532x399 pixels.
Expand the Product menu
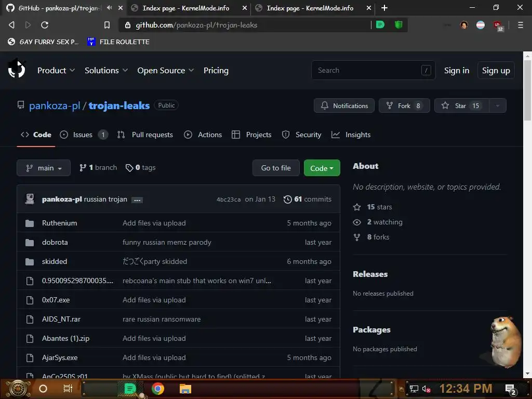(x=56, y=70)
